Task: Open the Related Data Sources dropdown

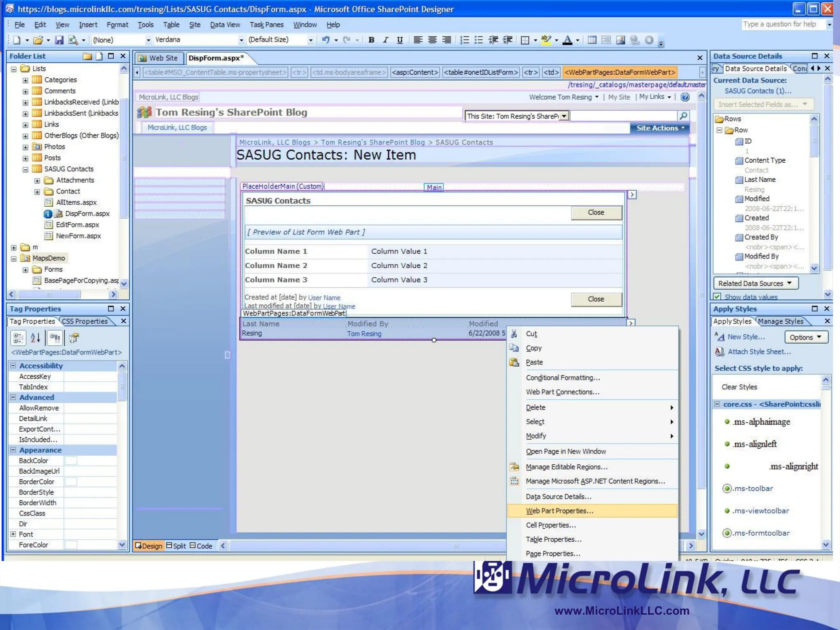Action: pyautogui.click(x=756, y=283)
